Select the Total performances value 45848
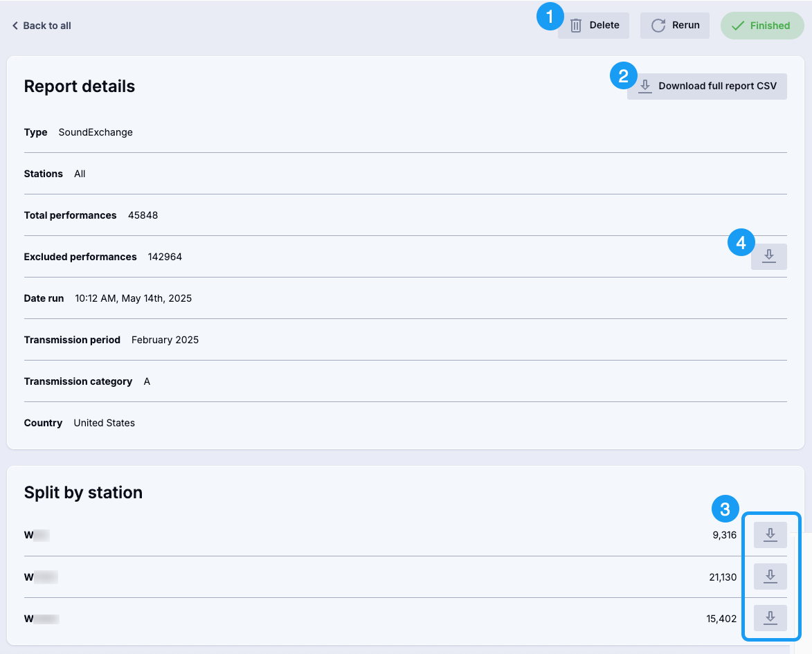This screenshot has width=812, height=654. (x=143, y=215)
